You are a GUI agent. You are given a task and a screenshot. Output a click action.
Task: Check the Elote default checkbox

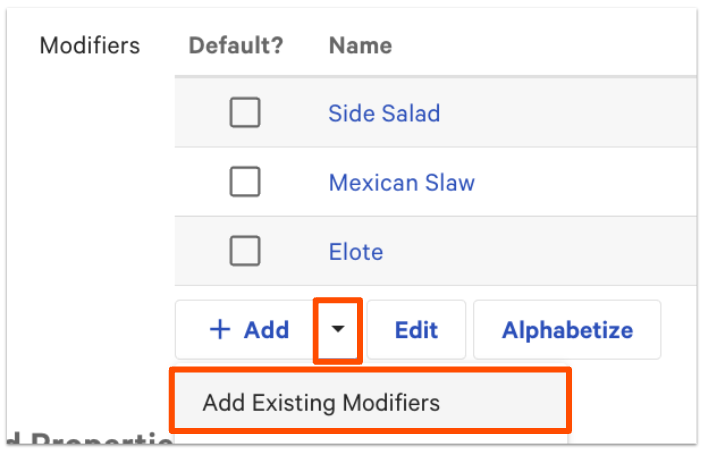pos(245,251)
